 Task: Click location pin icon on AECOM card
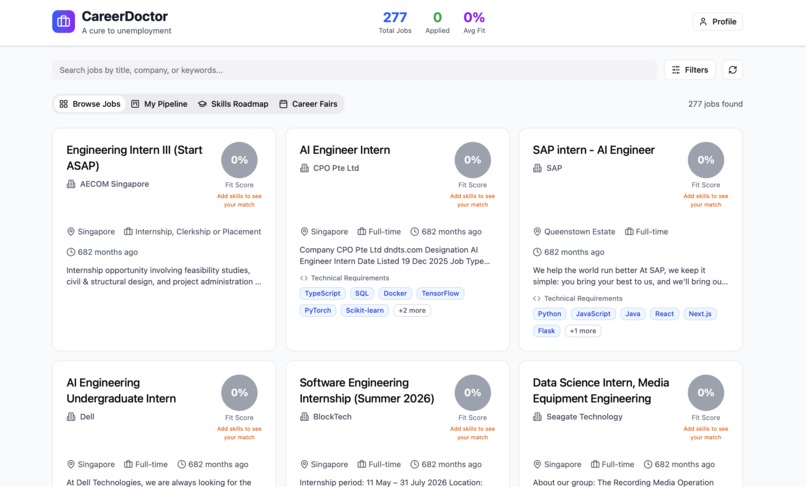coord(71,232)
